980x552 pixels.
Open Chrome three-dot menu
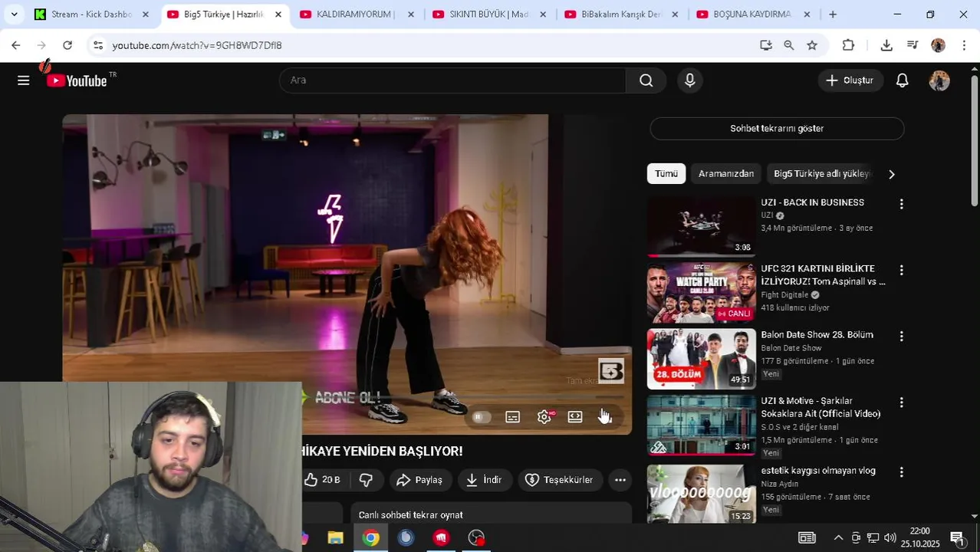(x=964, y=45)
